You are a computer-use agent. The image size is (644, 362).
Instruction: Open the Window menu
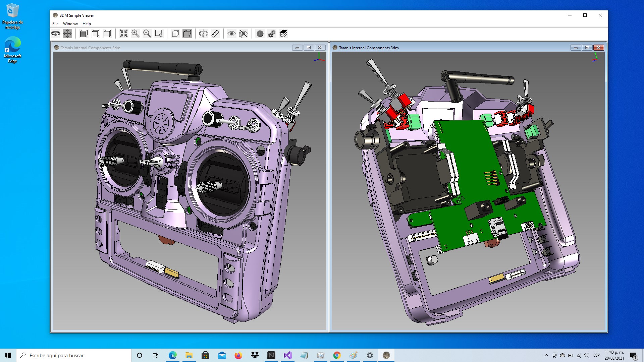point(70,24)
